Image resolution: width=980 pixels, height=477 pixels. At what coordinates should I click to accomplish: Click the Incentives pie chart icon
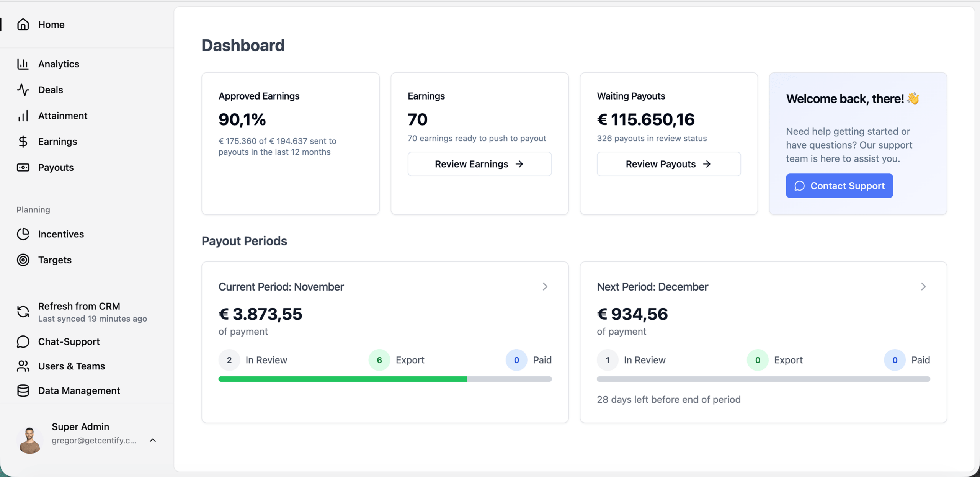[x=23, y=234]
